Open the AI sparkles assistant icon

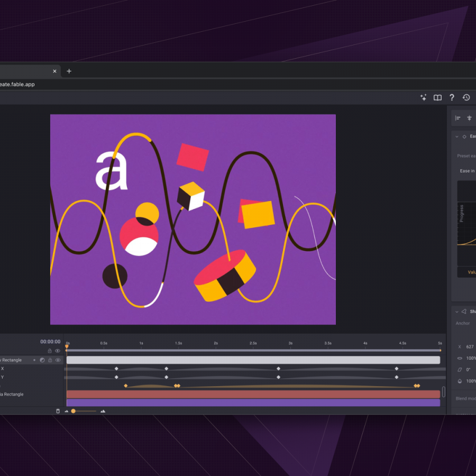tap(423, 97)
